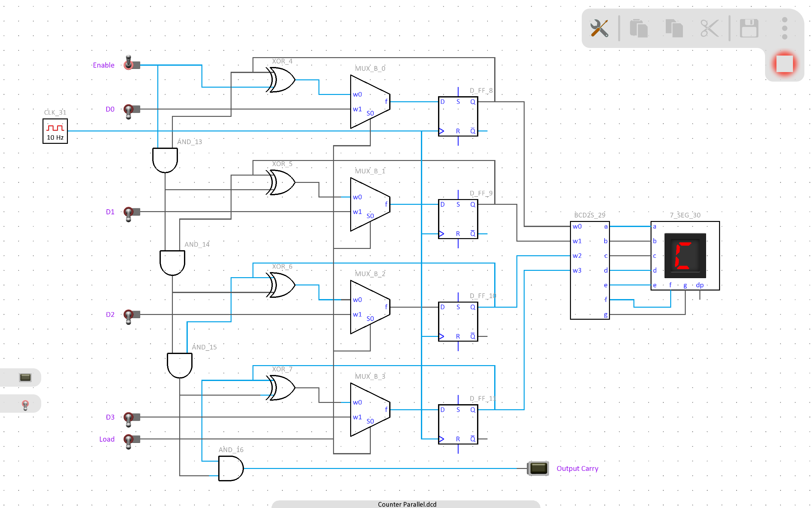The image size is (812, 508).
Task: Select the AND_14 gate
Action: (x=173, y=263)
